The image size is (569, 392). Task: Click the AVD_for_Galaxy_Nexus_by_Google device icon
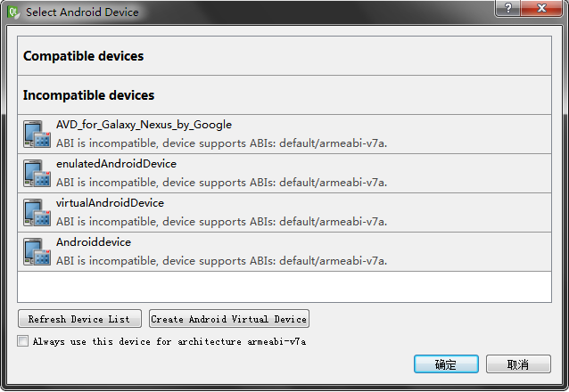click(x=37, y=135)
